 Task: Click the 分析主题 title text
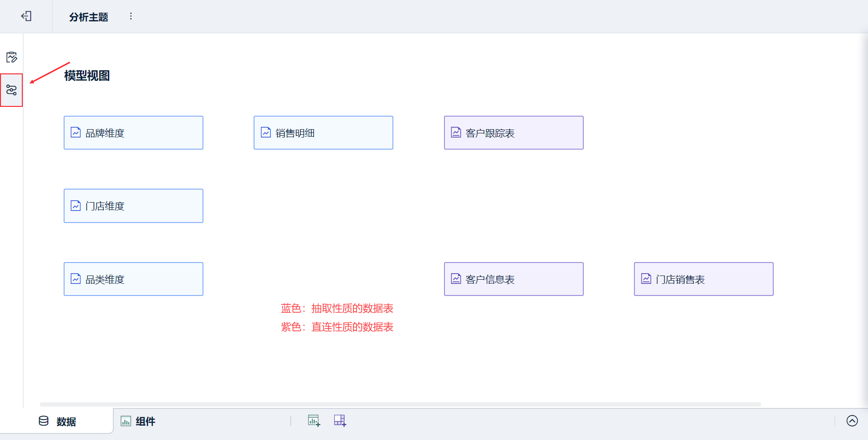coord(89,17)
